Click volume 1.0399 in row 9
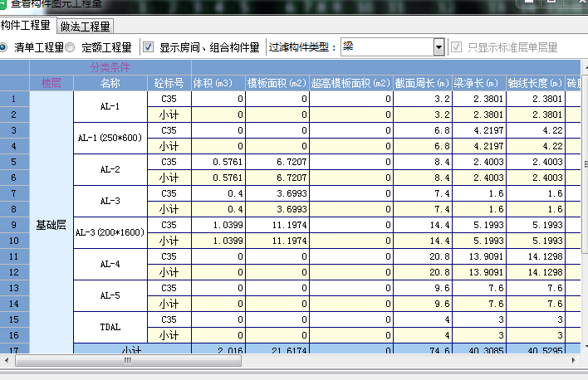The width and height of the screenshot is (588, 380). 218,225
